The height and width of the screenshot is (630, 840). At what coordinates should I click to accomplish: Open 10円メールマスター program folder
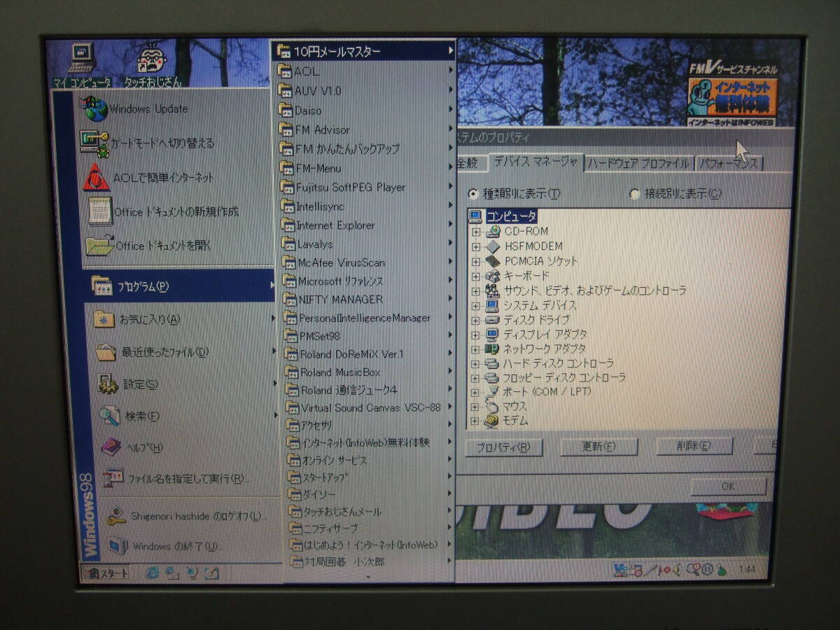coord(364,51)
